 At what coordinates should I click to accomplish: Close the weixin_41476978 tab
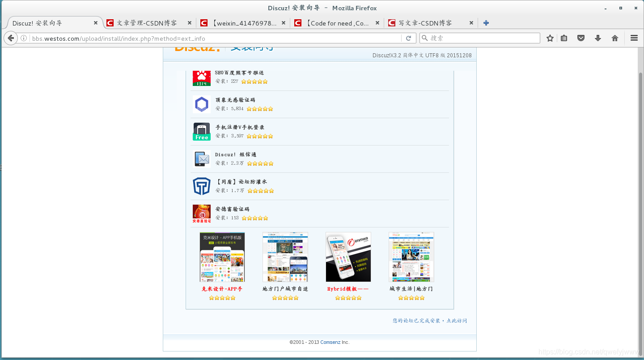284,23
